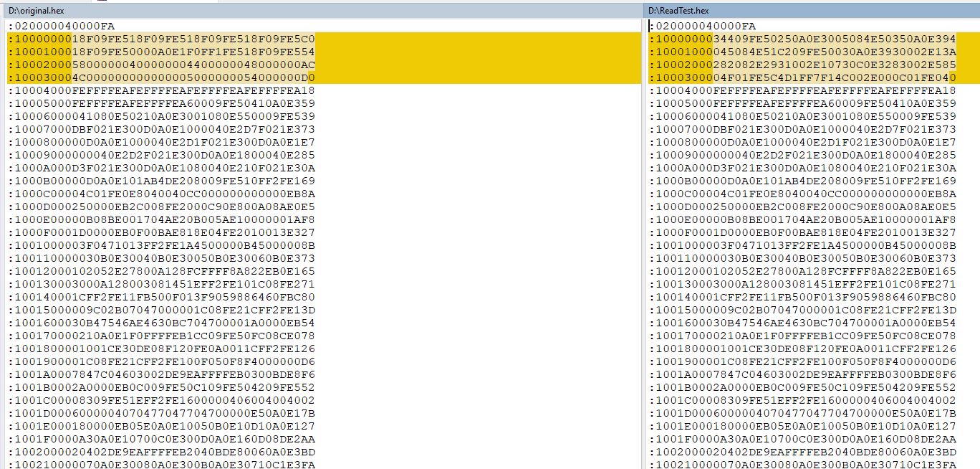Select highlighted line :10000000 in ReadTest.hex pane
Image resolution: width=980 pixels, height=469 pixels.
pyautogui.click(x=803, y=39)
